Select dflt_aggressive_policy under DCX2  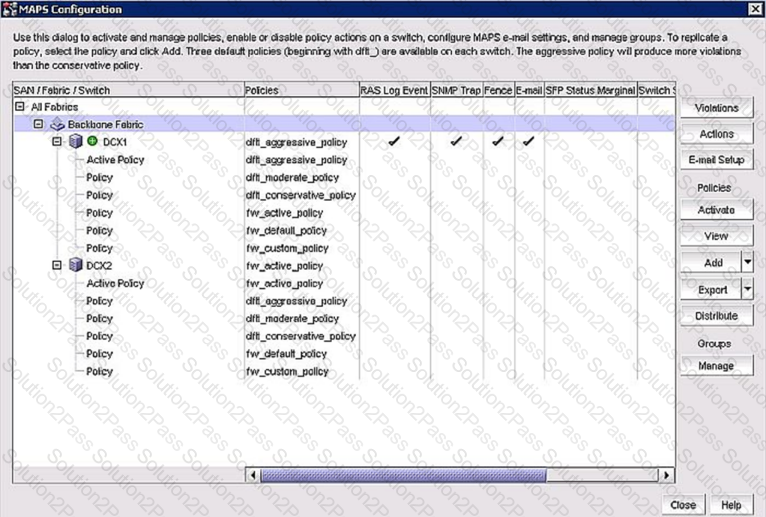pos(297,301)
